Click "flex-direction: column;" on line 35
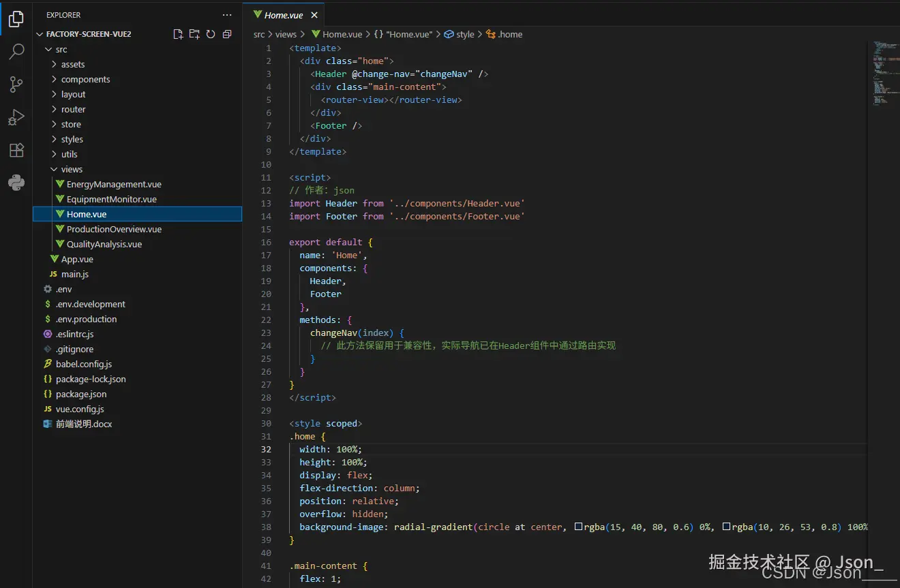Screen dimensions: 900x588 (x=359, y=488)
